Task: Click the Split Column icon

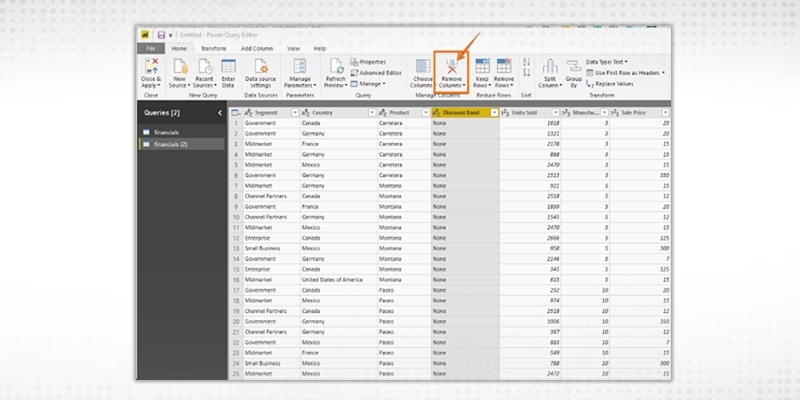Action: point(549,66)
